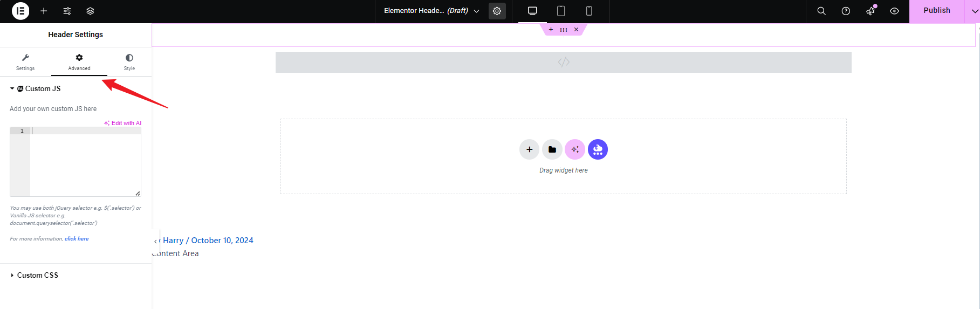Screen dimensions: 980x309
Task: Click the purple cloud library button
Action: 598,149
